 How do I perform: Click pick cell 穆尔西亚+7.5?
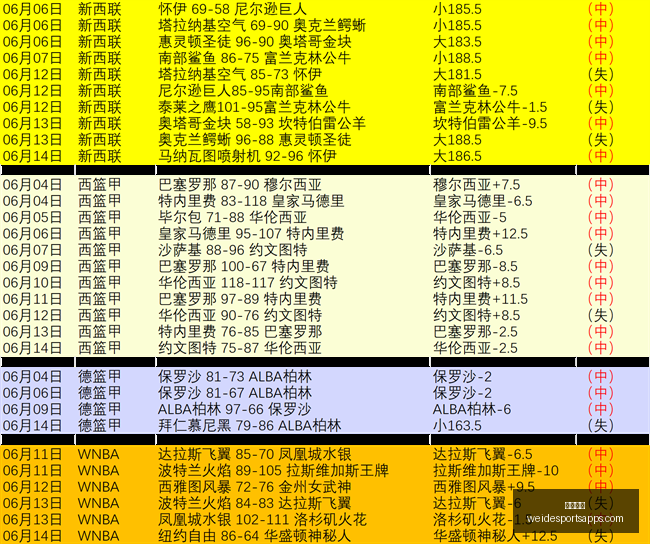[476, 185]
